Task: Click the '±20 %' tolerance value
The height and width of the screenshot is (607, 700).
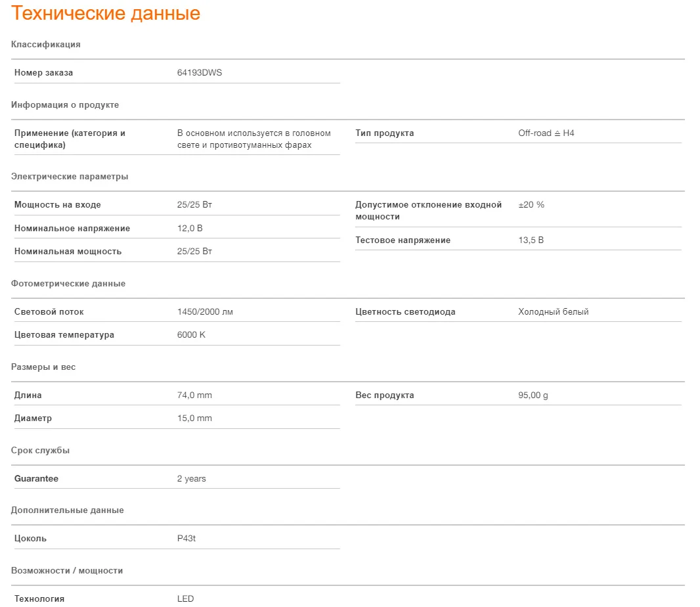Action: coord(531,204)
